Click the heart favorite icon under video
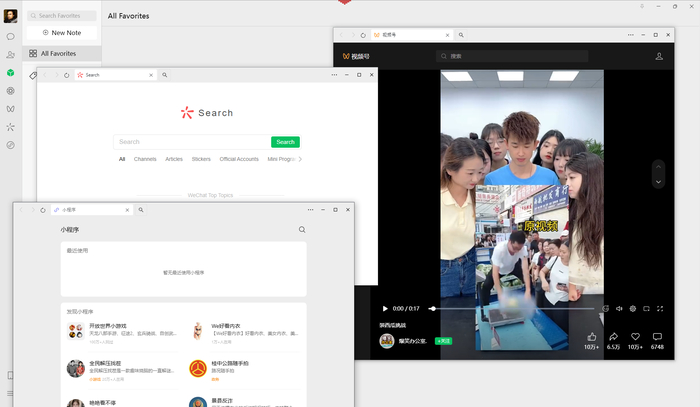Viewport: 700px width, 407px height. click(634, 337)
